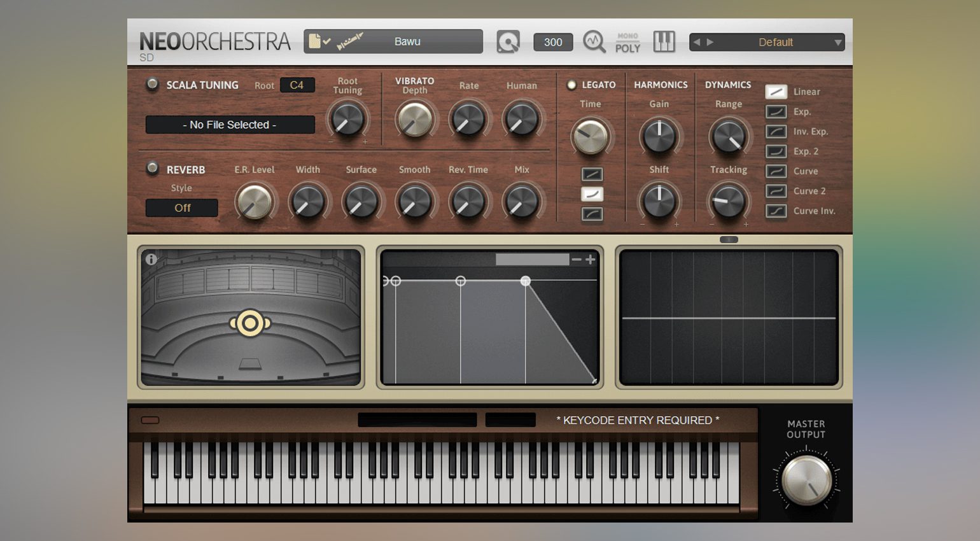Image resolution: width=980 pixels, height=541 pixels.
Task: Click the info icon on hall view
Action: [x=151, y=259]
